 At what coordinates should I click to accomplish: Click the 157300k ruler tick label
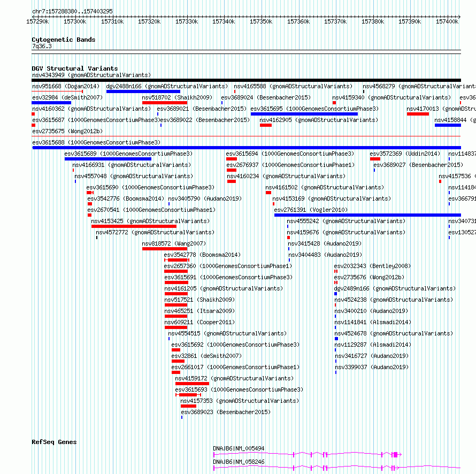coord(75,21)
